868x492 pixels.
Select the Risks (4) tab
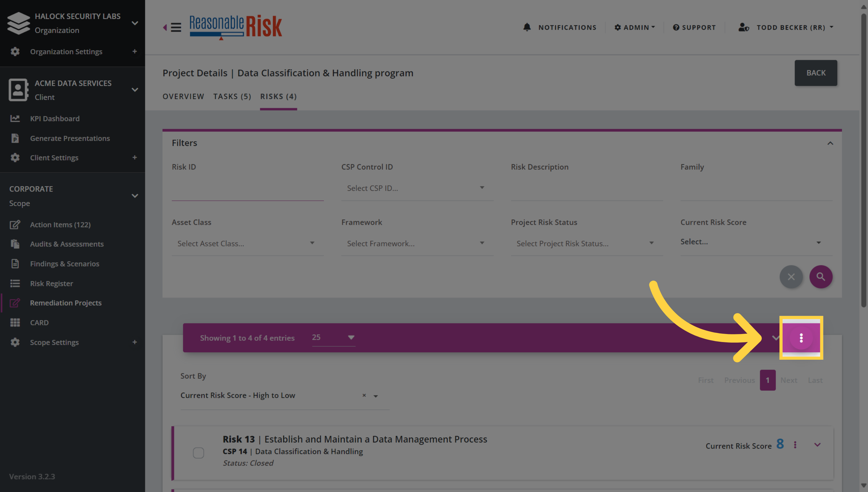tap(279, 97)
